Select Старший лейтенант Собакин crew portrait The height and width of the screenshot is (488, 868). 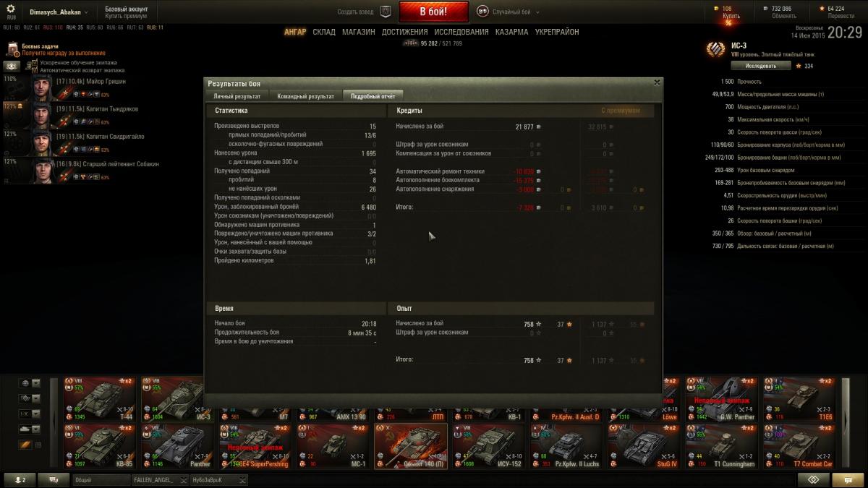click(x=42, y=170)
